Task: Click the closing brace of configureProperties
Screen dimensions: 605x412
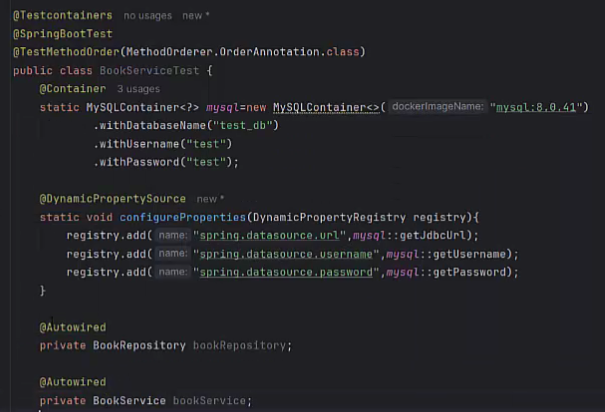Action: pos(42,290)
